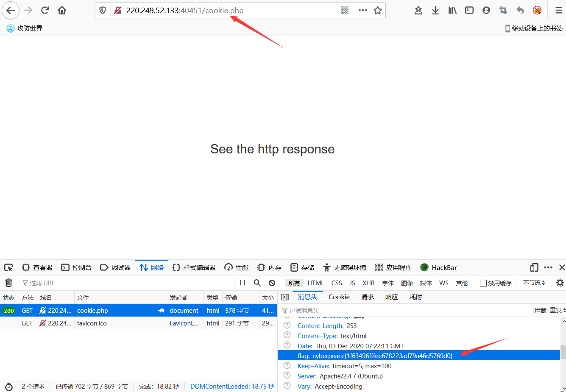Open the QR code icon in address bar
This screenshot has width=566, height=392.
click(345, 11)
